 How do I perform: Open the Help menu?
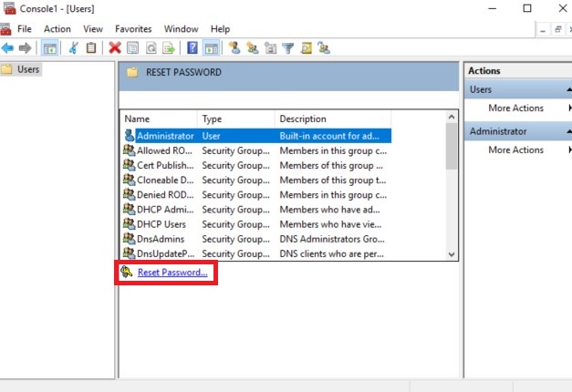point(221,29)
